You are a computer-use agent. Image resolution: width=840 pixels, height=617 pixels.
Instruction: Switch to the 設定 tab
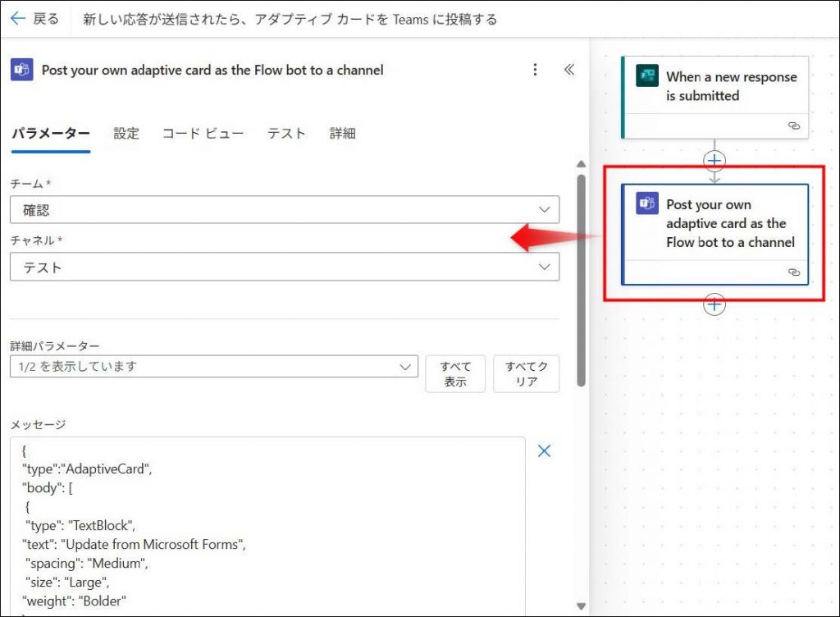pyautogui.click(x=126, y=134)
